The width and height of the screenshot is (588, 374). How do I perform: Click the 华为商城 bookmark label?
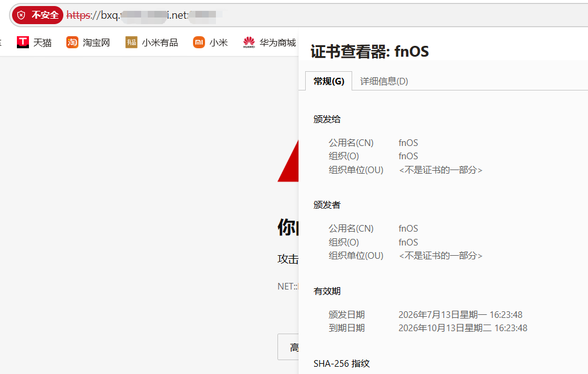coord(278,43)
